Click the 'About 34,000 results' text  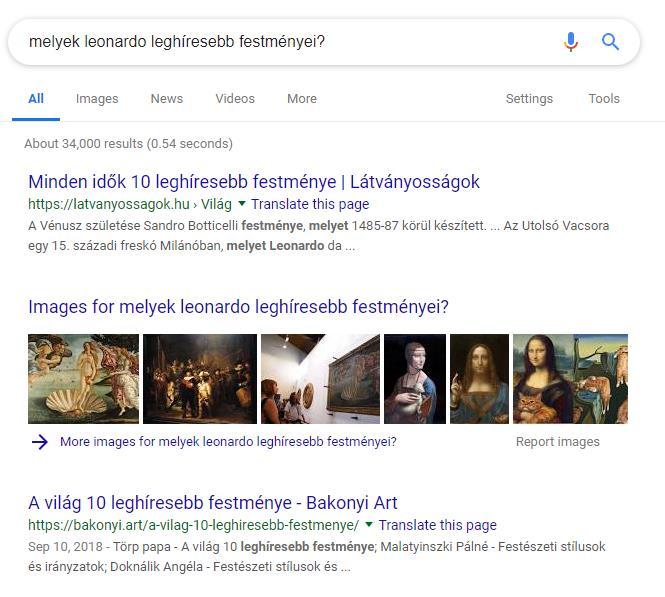pos(129,144)
